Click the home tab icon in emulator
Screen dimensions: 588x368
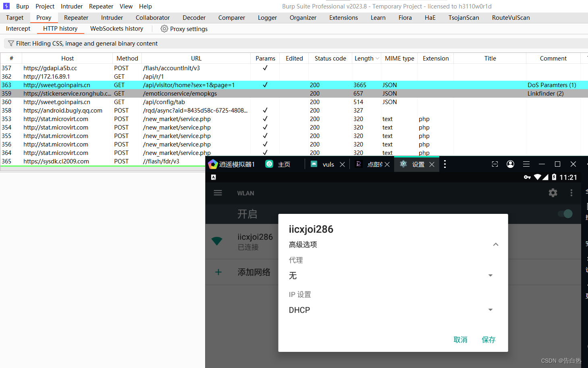click(x=269, y=164)
